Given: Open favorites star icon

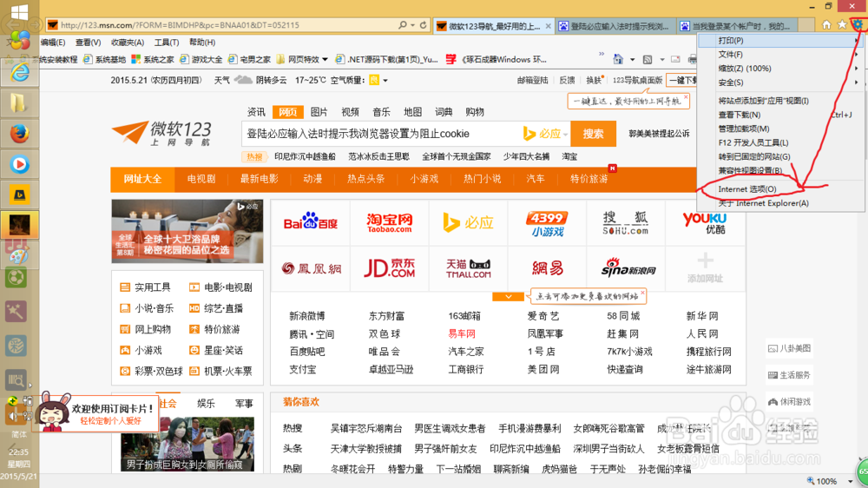Looking at the screenshot, I should coord(842,25).
